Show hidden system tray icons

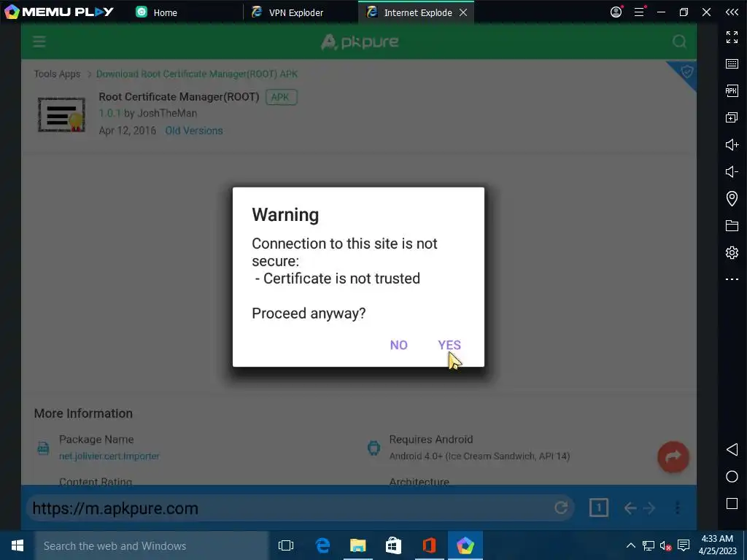(630, 545)
